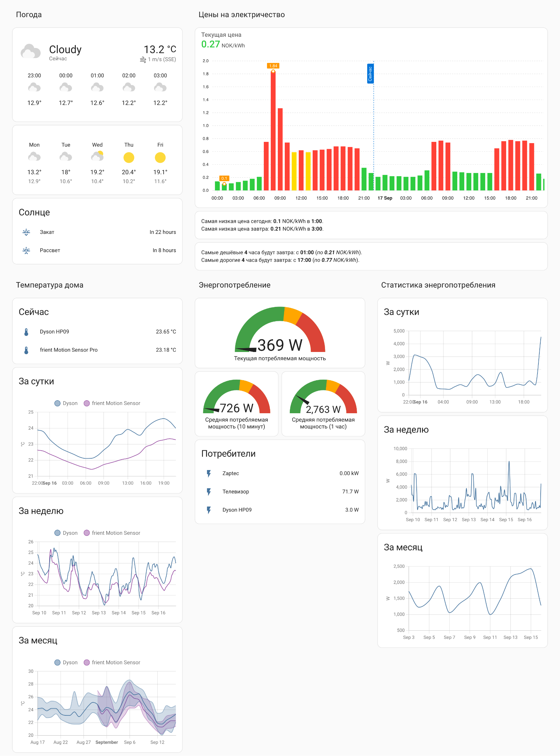
Task: Open Dyson HP09 temperature entity 23.65 °C
Action: (97, 332)
